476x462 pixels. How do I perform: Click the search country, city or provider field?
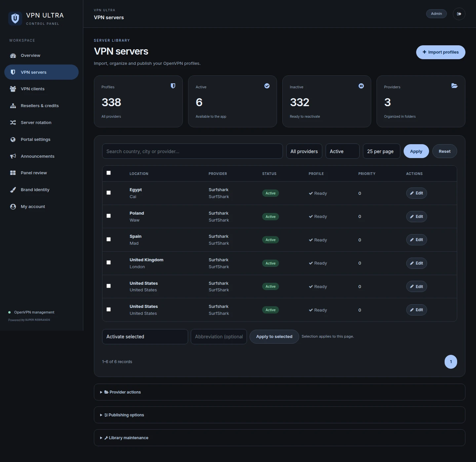pos(192,151)
